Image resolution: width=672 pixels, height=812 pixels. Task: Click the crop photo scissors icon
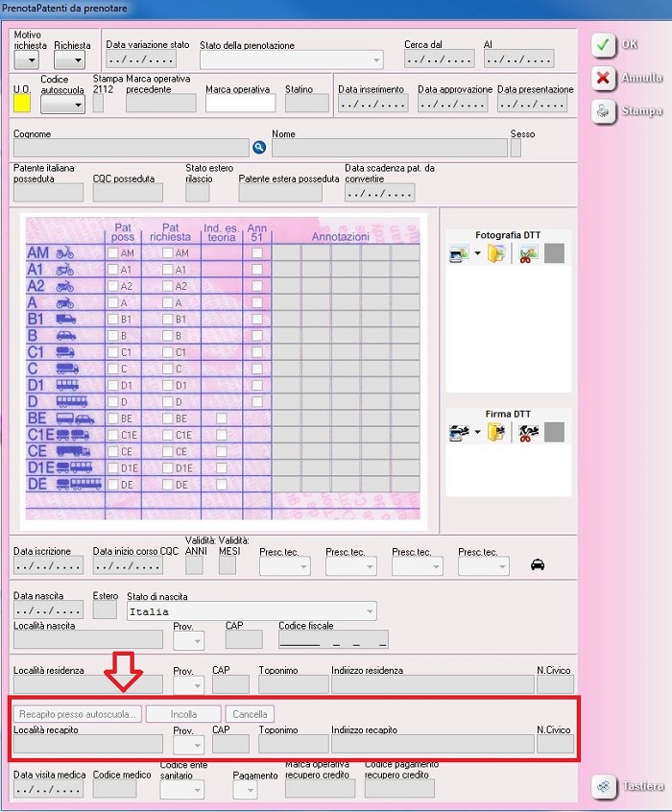(527, 254)
